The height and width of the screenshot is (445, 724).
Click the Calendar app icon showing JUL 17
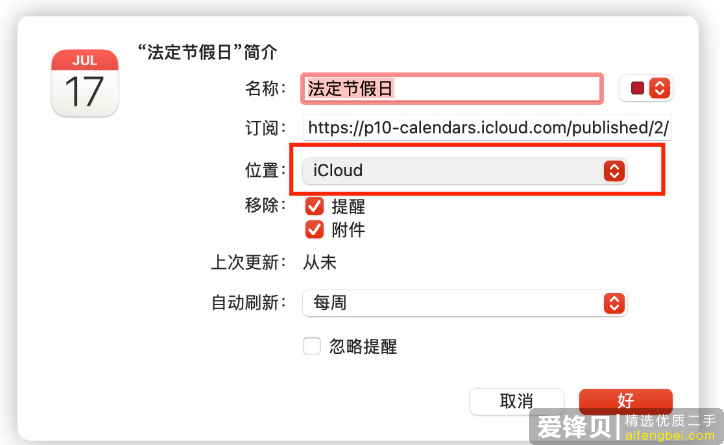(x=84, y=84)
